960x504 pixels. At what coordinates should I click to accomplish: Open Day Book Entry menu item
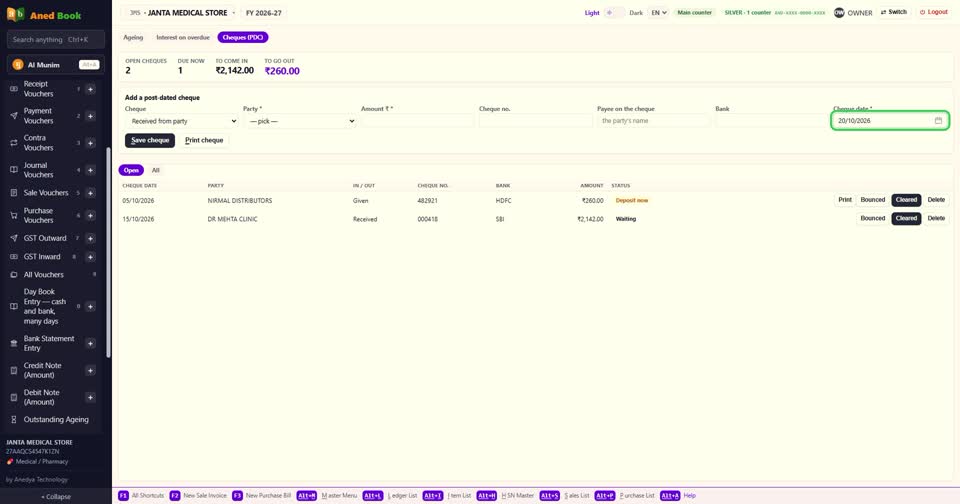(x=45, y=306)
